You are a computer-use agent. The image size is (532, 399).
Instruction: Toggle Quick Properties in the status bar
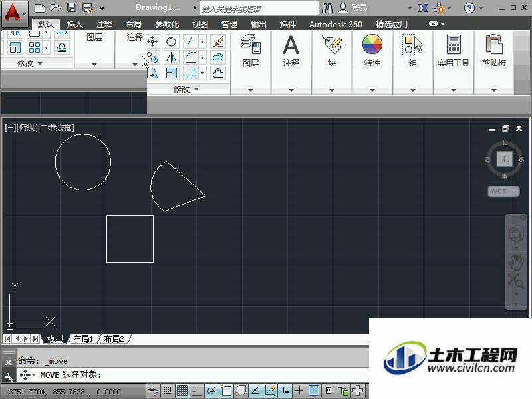tap(329, 391)
